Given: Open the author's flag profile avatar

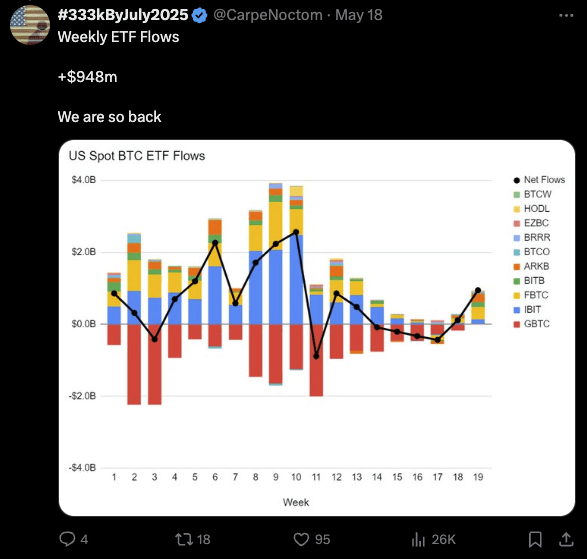Looking at the screenshot, I should pyautogui.click(x=30, y=25).
